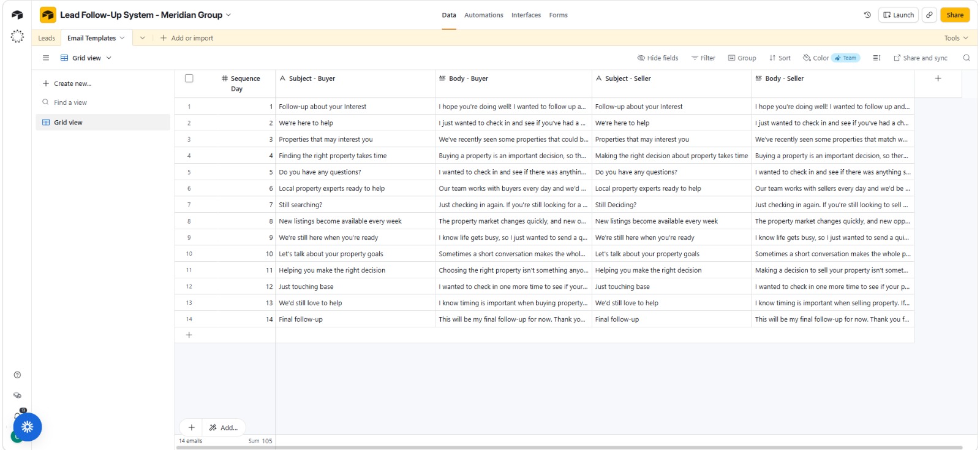This screenshot has height=450, width=980.
Task: Select cell 'Follow-up about your Interest' in Buyer subject
Action: point(355,107)
